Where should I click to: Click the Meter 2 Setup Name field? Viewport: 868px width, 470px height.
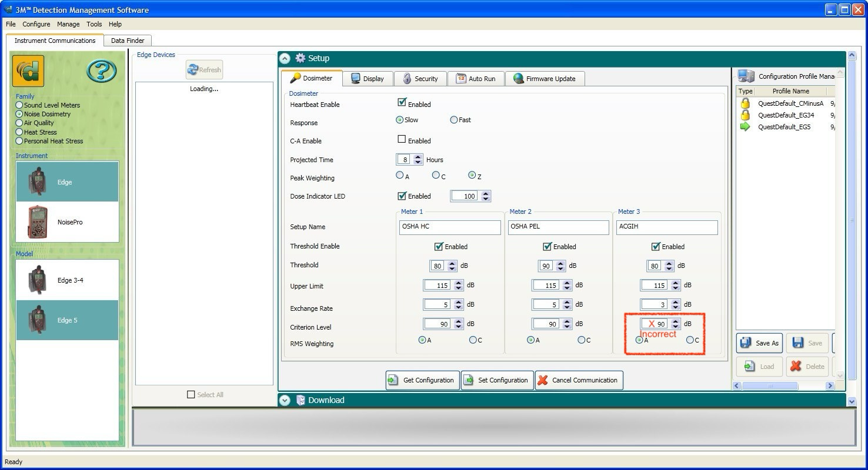point(559,227)
